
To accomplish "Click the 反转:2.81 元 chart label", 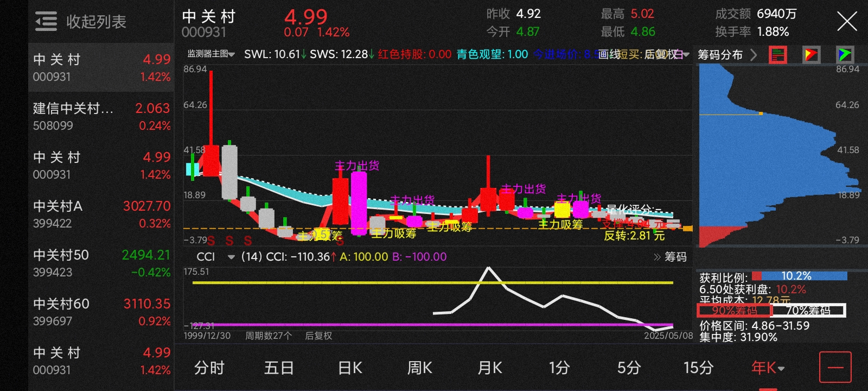I will pyautogui.click(x=634, y=236).
